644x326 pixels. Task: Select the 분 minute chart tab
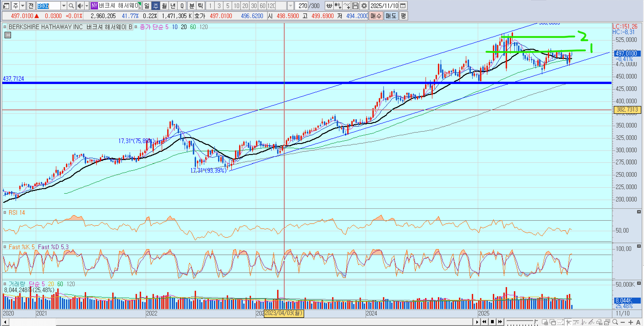tap(191, 5)
